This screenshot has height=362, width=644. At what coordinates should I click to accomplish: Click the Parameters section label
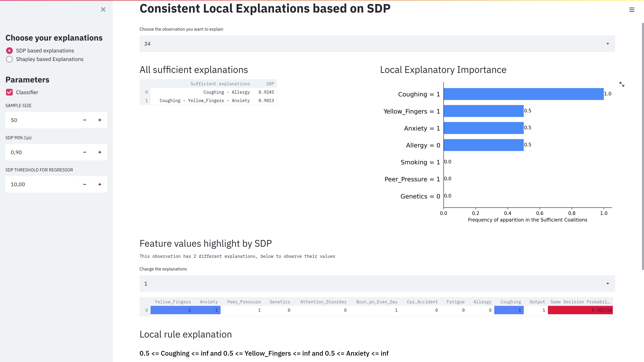(x=28, y=79)
